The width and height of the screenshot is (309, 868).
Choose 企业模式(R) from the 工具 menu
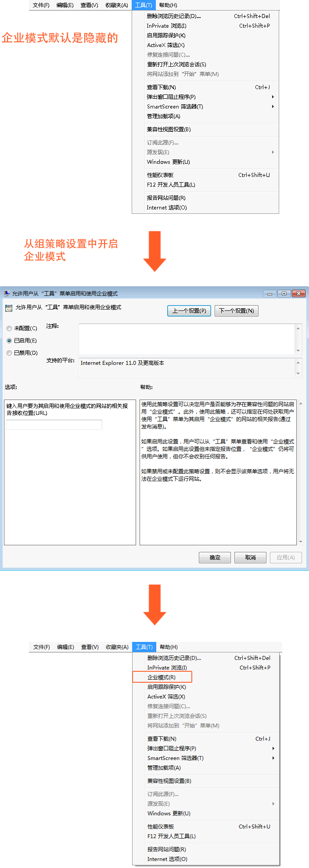coord(162,677)
